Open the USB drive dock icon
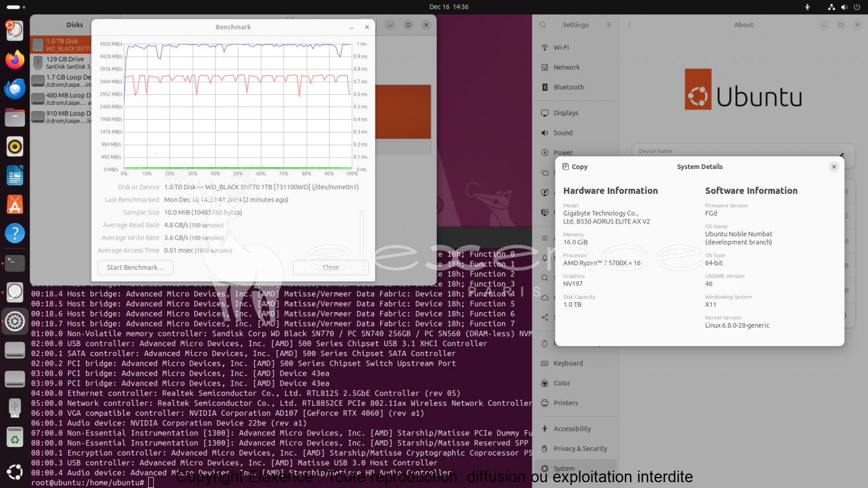The width and height of the screenshot is (868, 488). (15, 408)
